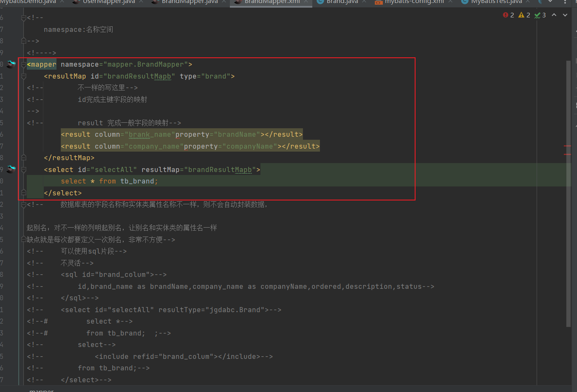Switch to the BrandMapper.java tab
The height and width of the screenshot is (392, 577).
click(190, 2)
